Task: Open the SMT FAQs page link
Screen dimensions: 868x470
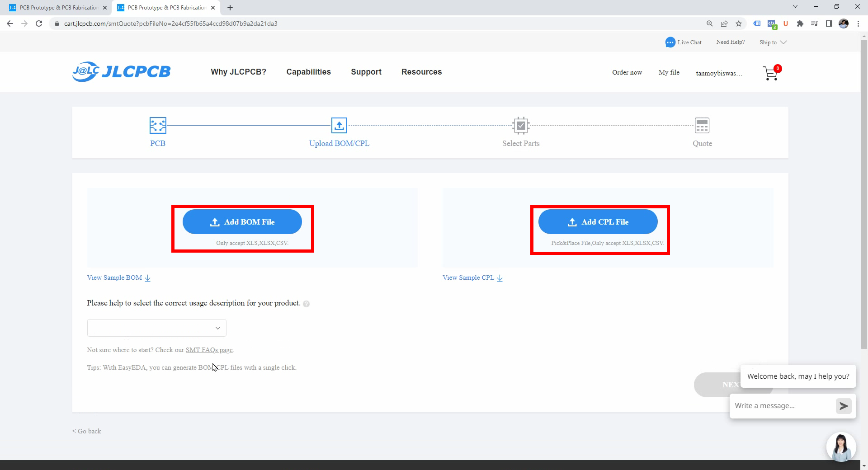Action: click(209, 350)
